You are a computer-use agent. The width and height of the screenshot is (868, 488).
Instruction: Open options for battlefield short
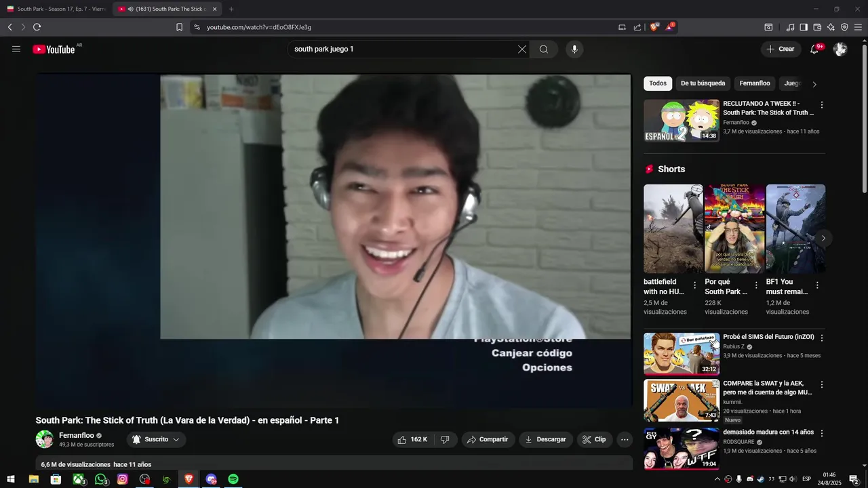coord(694,285)
